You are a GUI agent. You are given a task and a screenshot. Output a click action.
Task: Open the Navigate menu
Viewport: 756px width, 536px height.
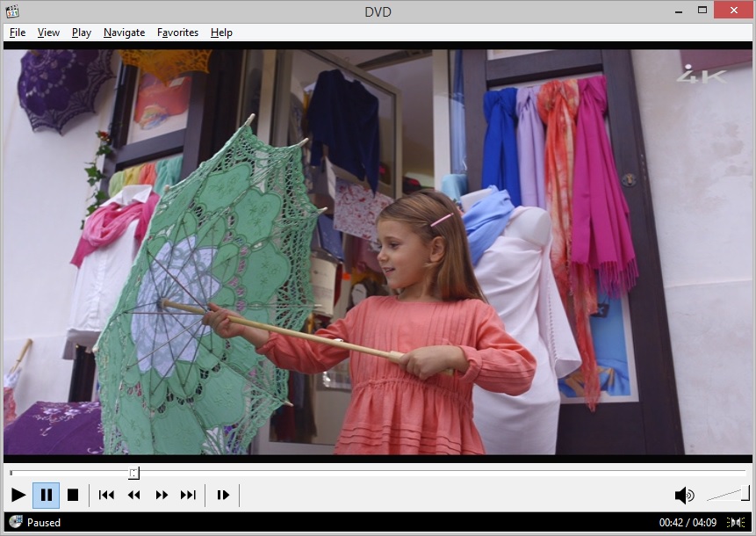(x=125, y=33)
